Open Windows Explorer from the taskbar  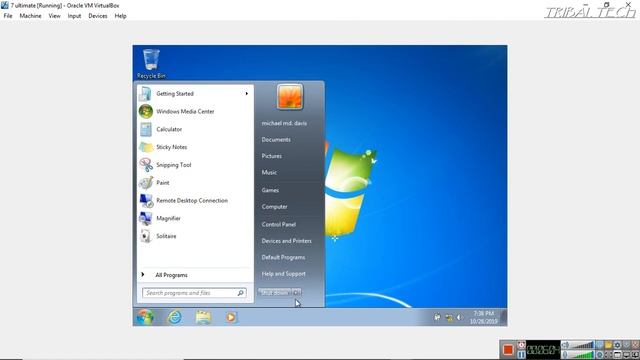(x=203, y=317)
